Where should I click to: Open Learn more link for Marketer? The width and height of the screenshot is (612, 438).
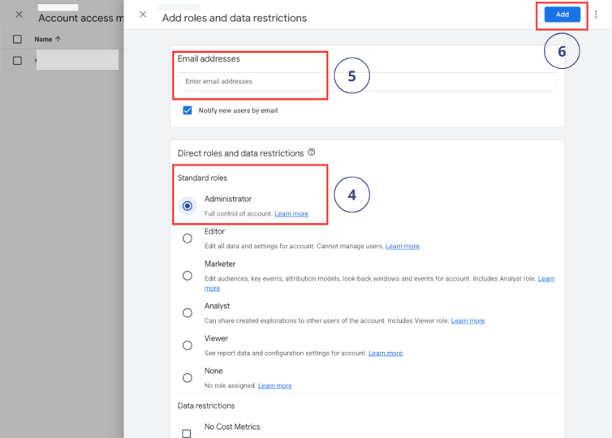(x=546, y=278)
